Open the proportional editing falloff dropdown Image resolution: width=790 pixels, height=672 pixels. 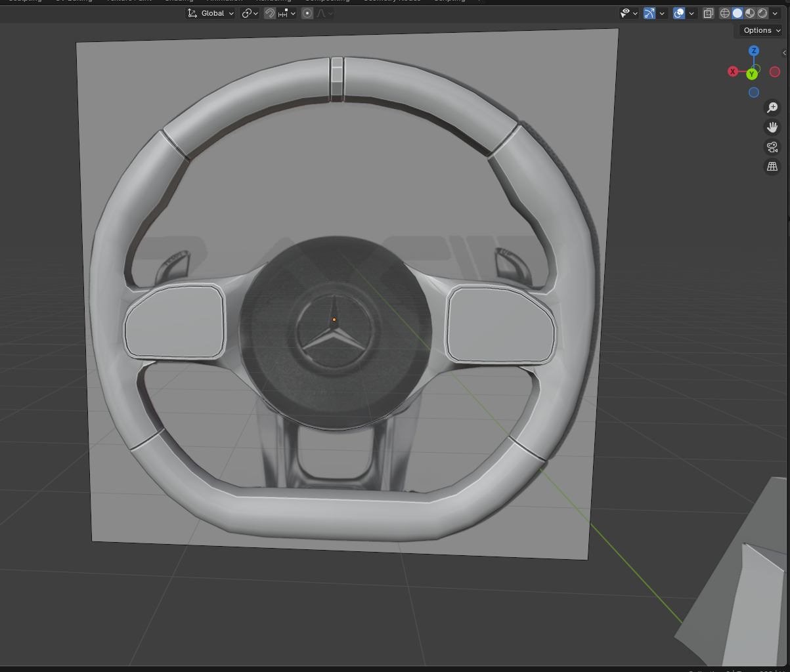point(324,13)
